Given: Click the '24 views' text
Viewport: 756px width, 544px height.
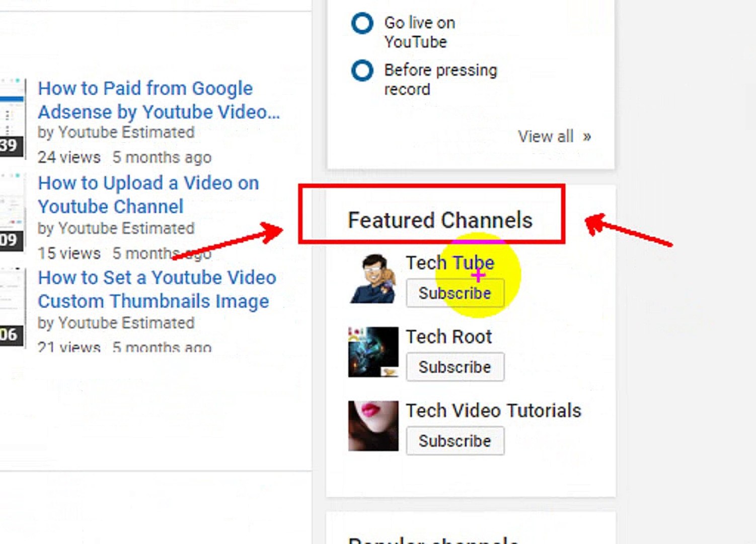Looking at the screenshot, I should click(69, 158).
